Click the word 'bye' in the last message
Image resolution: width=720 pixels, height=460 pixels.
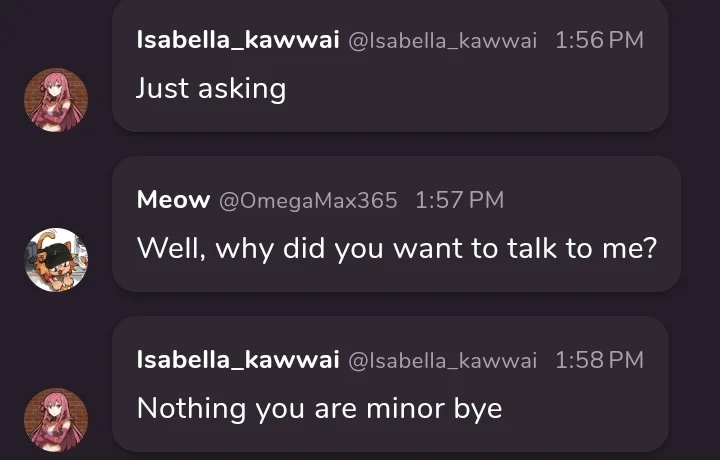tap(478, 410)
